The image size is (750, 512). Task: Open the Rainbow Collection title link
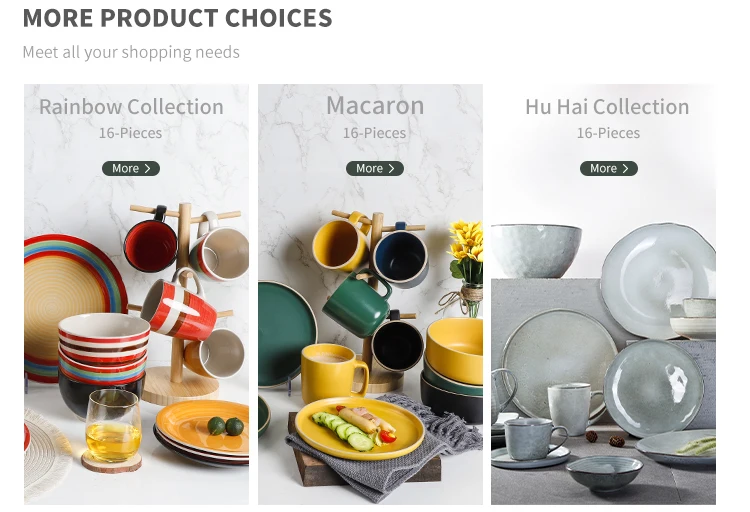(x=131, y=106)
